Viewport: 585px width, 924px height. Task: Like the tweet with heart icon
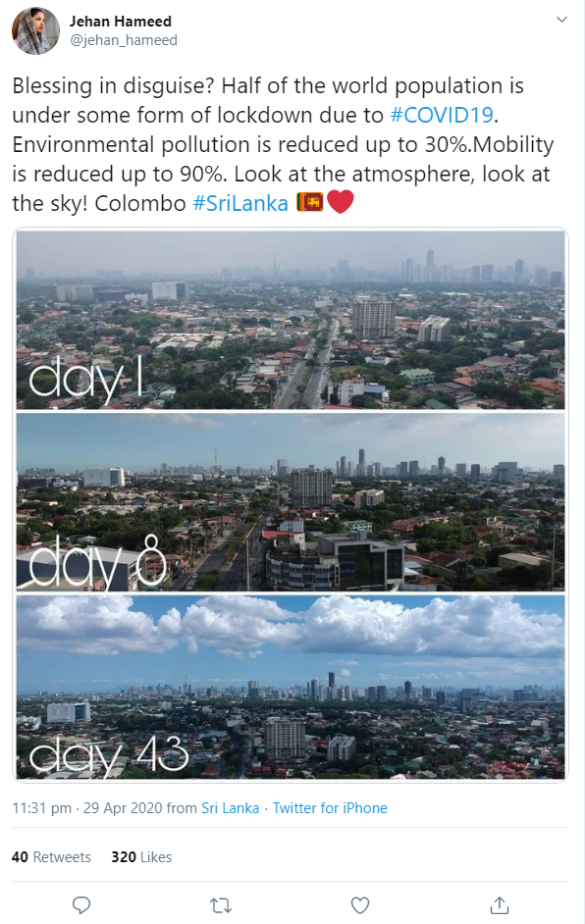[x=359, y=905]
